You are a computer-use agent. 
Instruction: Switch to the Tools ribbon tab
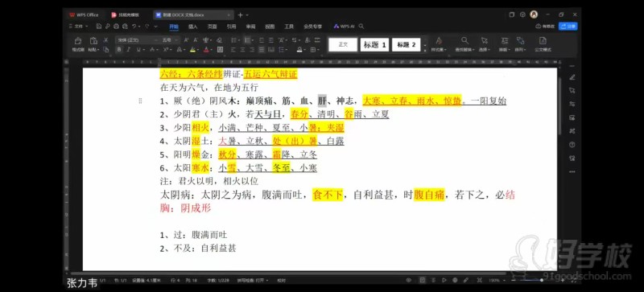coord(289,27)
